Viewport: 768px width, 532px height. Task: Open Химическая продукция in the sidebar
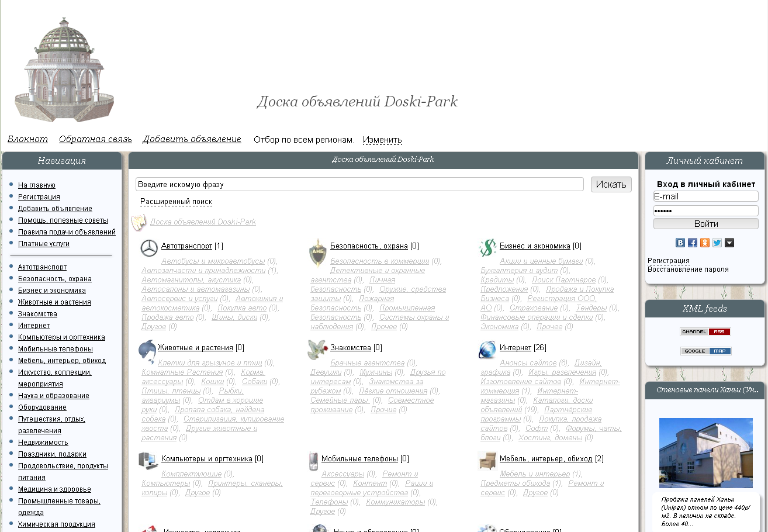tap(57, 524)
